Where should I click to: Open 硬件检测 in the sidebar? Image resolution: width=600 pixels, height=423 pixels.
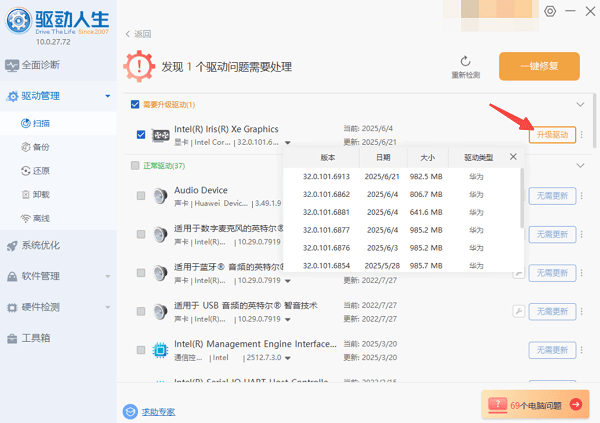click(40, 306)
